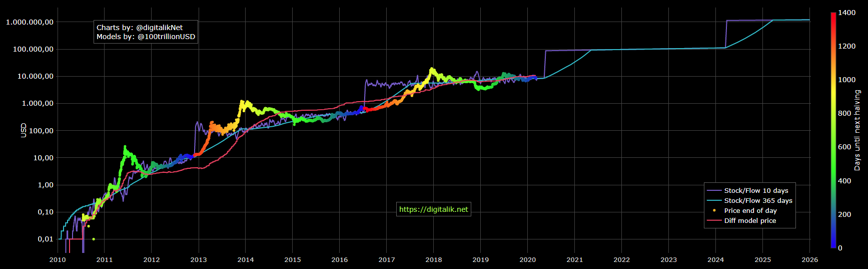868x269 pixels.
Task: Click the 2019 x-axis label
Action: point(481,259)
